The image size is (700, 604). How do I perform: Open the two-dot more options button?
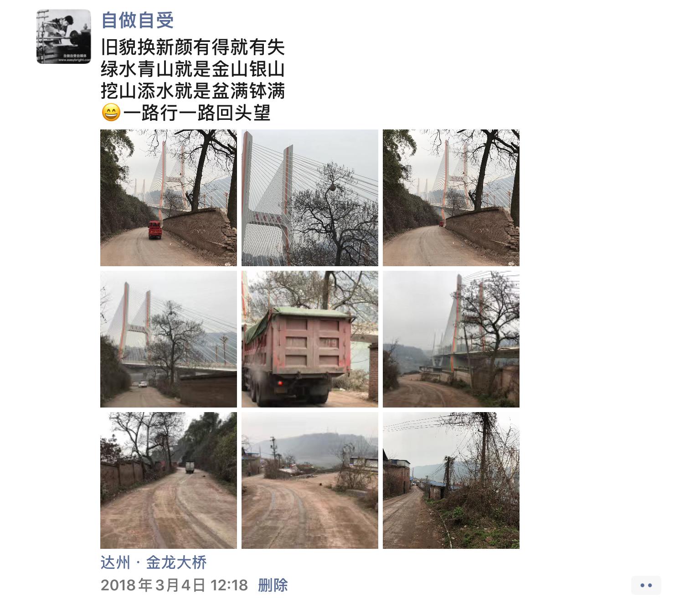coord(646,585)
